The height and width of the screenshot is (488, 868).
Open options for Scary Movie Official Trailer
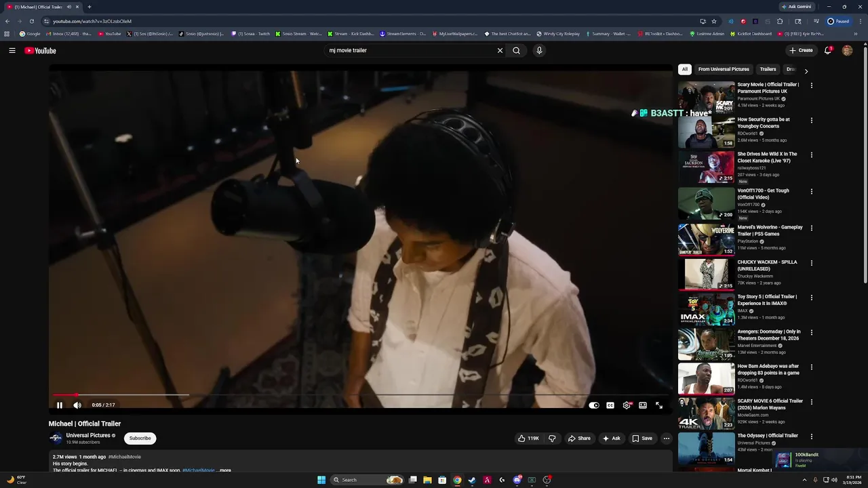[x=812, y=85]
